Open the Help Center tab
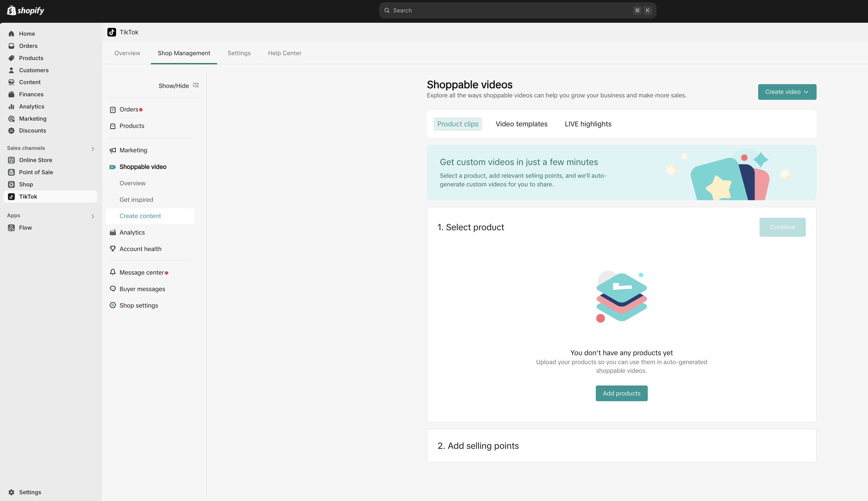868x501 pixels. click(x=285, y=53)
